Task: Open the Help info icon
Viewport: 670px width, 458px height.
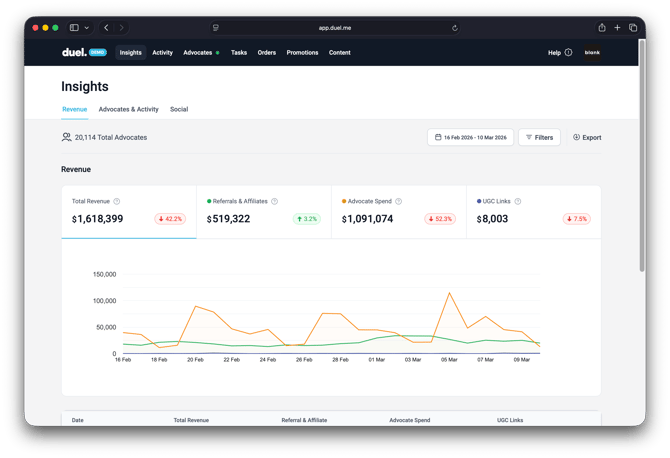Action: click(568, 53)
